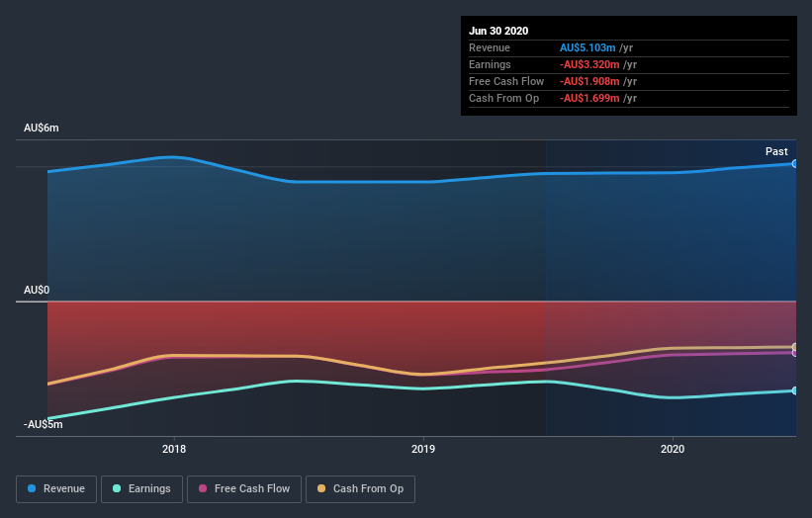Toggle the Free Cash Flow legend button
812x518 pixels.
tap(244, 489)
